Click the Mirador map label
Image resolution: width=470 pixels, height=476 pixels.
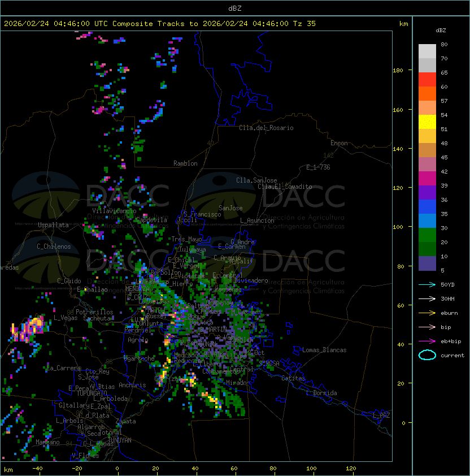point(238,383)
